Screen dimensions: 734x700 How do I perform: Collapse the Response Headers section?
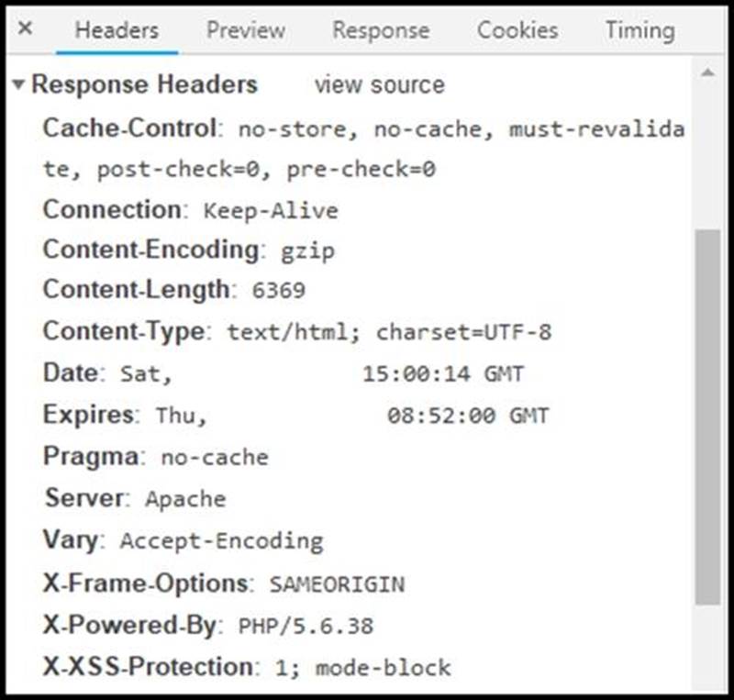point(18,85)
